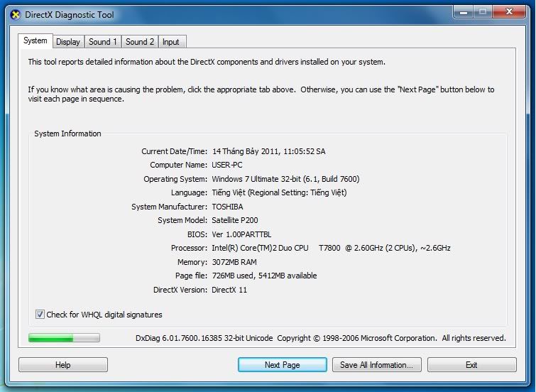The width and height of the screenshot is (536, 392).
Task: Click the Exit button
Action: (x=471, y=364)
